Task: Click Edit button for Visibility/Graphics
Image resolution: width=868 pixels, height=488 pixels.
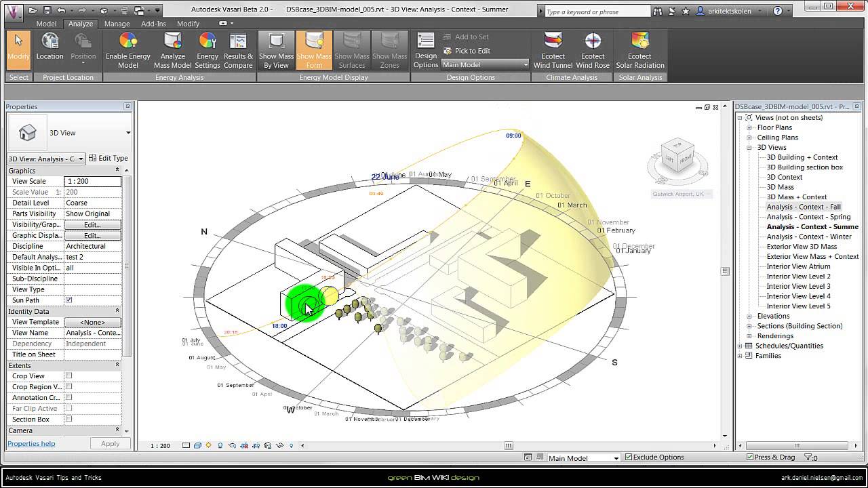Action: (x=92, y=224)
